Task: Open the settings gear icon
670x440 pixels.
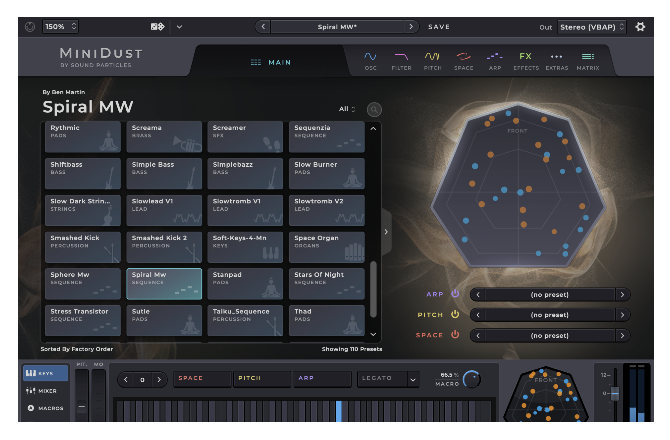Action: (x=641, y=26)
